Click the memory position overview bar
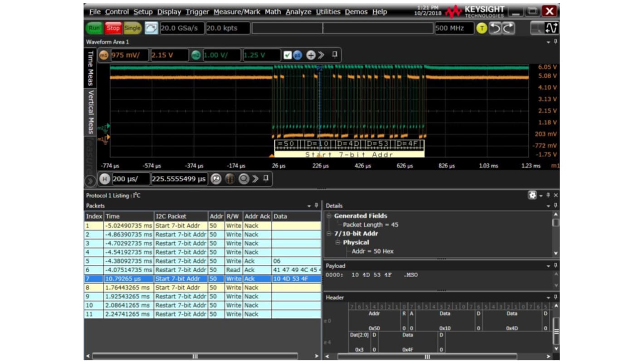Viewport: 644px width, 362px height. coord(342,28)
